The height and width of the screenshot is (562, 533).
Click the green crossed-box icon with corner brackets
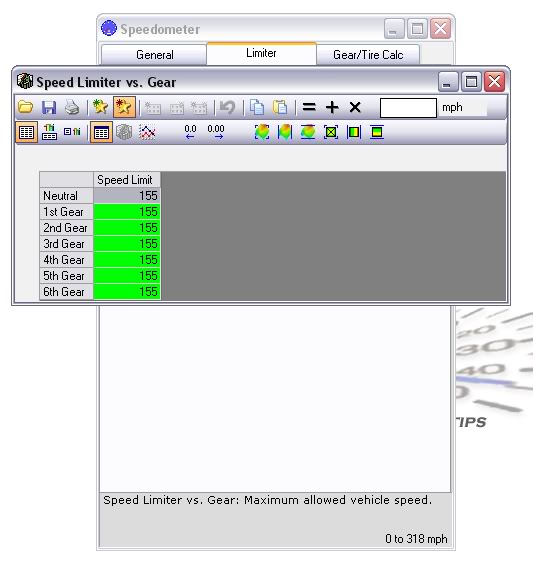(x=331, y=132)
